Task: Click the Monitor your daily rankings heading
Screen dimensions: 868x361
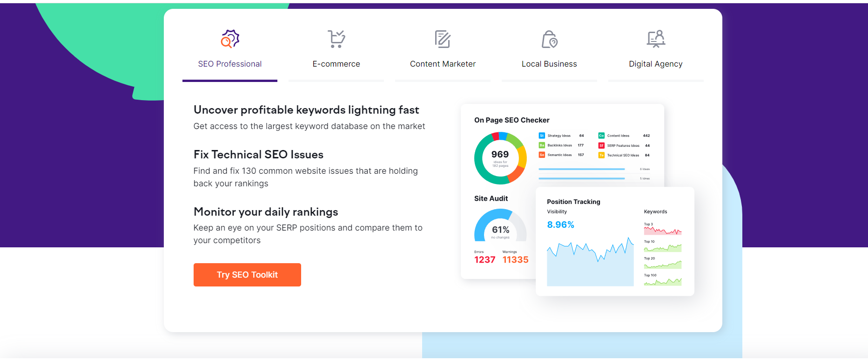Action: (266, 212)
